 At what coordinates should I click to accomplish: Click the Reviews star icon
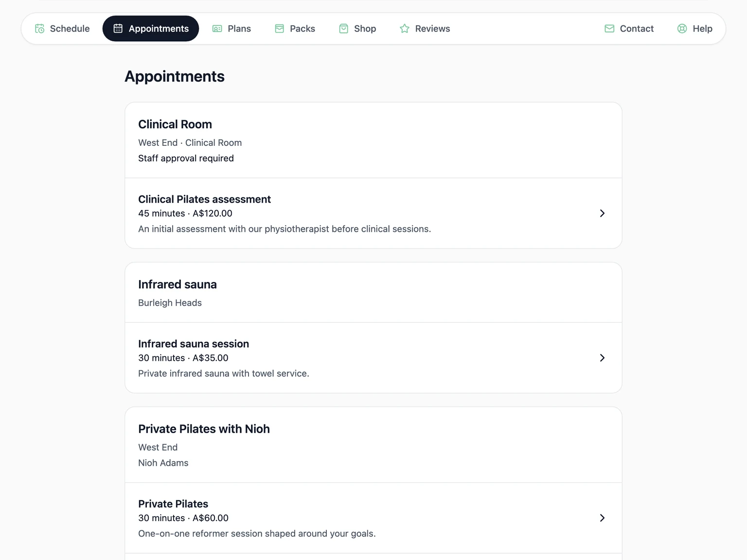coord(405,29)
